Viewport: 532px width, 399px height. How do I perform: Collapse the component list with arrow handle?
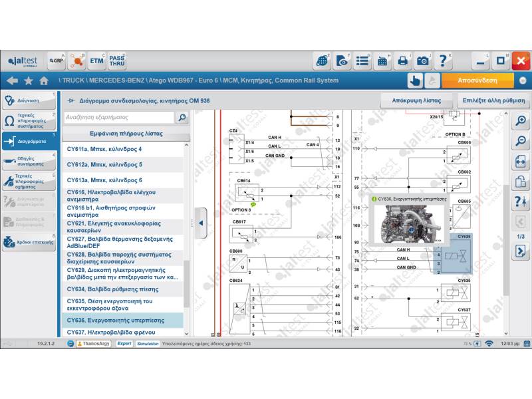[x=201, y=218]
